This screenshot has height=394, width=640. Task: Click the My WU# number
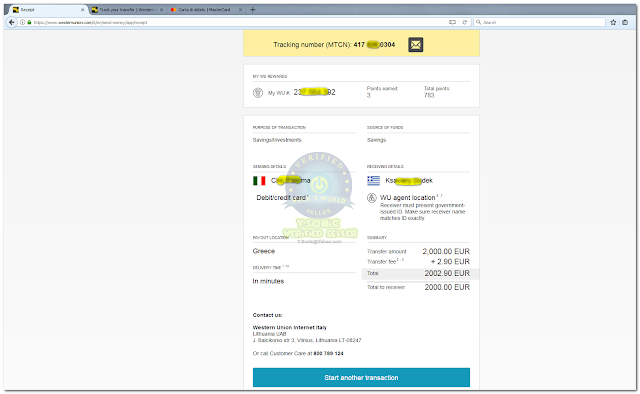[314, 92]
